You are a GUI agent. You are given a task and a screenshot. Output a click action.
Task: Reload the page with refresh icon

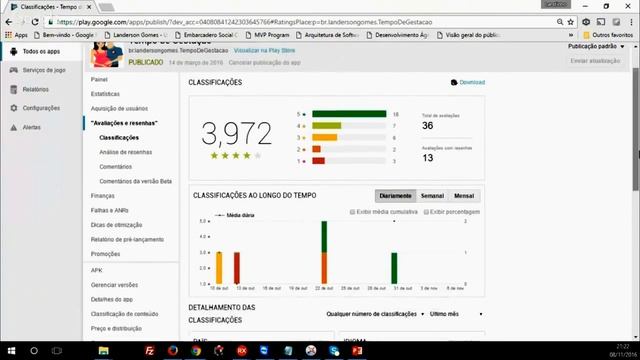[35, 22]
